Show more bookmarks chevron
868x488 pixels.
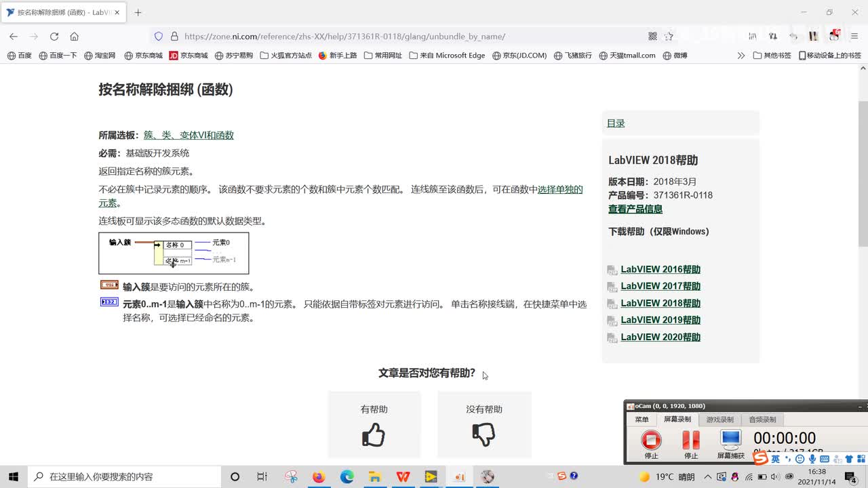[x=741, y=56]
